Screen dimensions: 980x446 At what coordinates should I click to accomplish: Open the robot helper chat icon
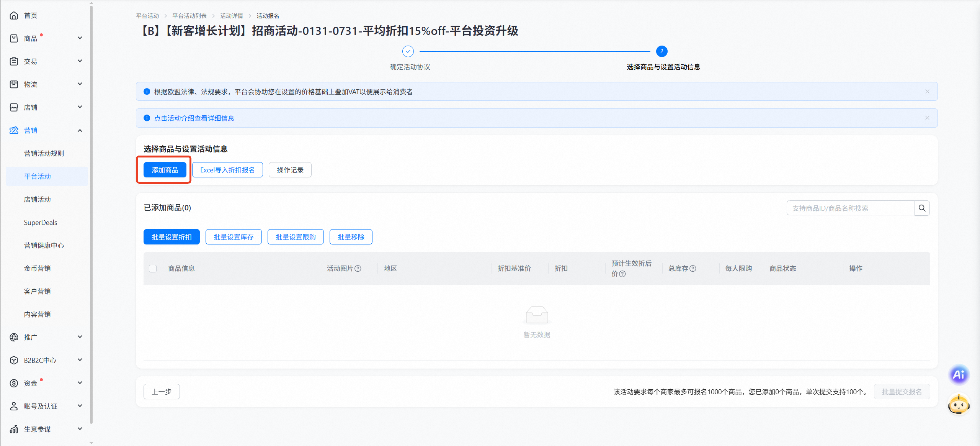point(958,404)
